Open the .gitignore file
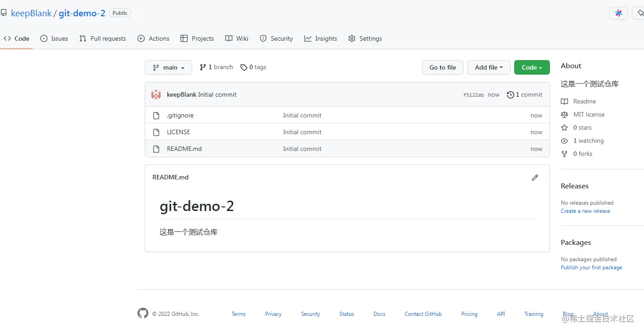The height and width of the screenshot is (333, 644). 180,116
